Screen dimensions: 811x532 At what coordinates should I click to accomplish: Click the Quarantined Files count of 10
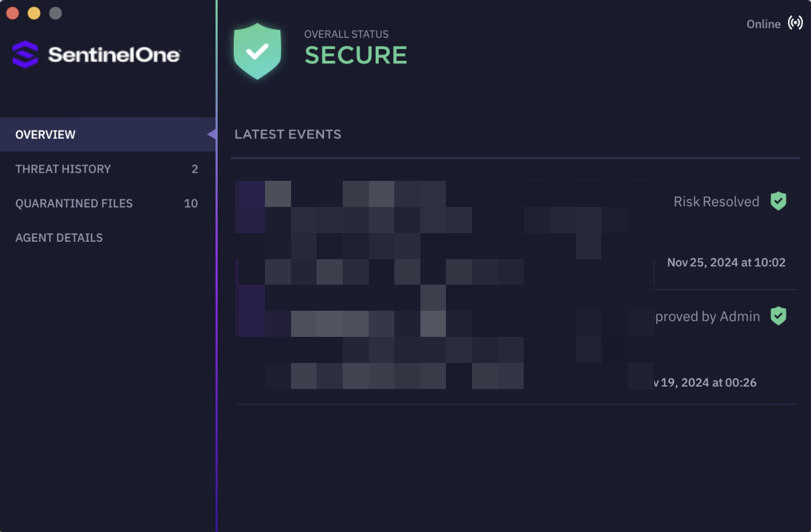(x=190, y=203)
